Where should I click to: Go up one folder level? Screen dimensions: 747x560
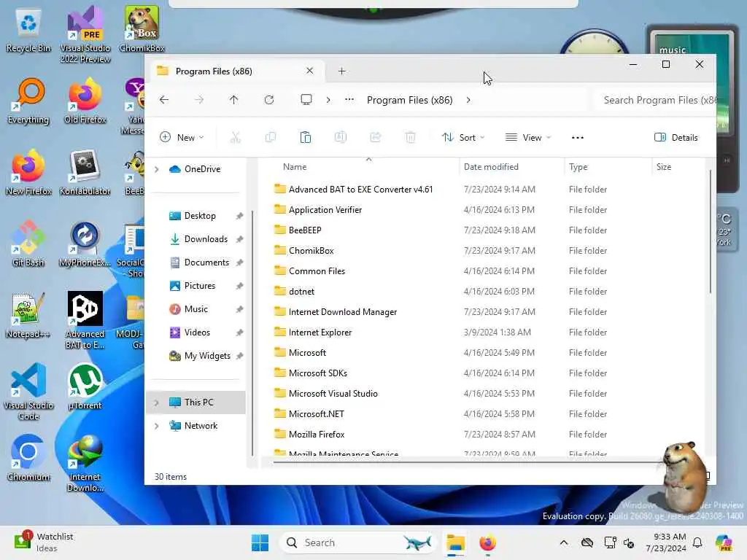click(x=233, y=100)
